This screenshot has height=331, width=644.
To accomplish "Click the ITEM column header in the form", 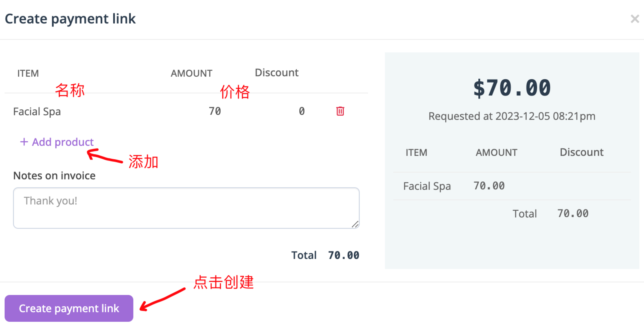I will 28,74.
